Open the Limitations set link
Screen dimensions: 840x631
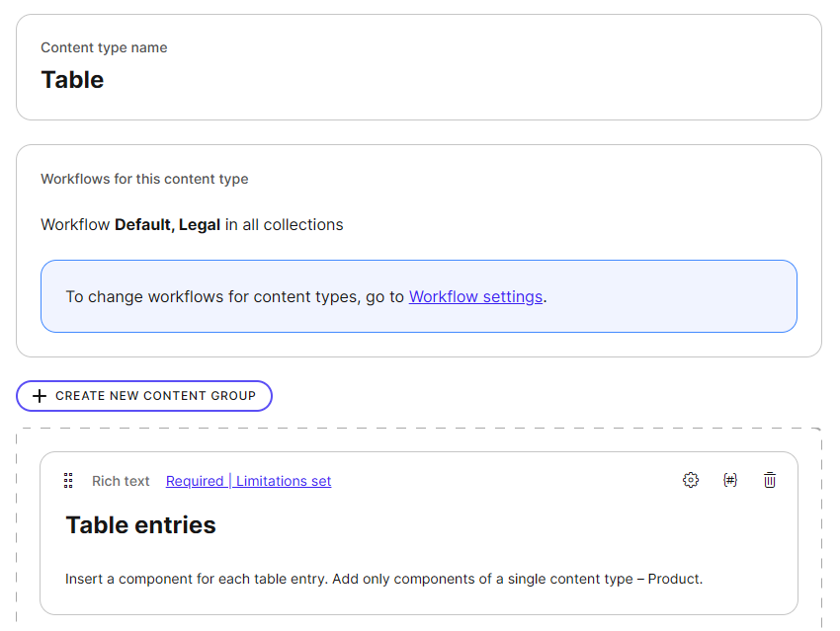point(284,481)
